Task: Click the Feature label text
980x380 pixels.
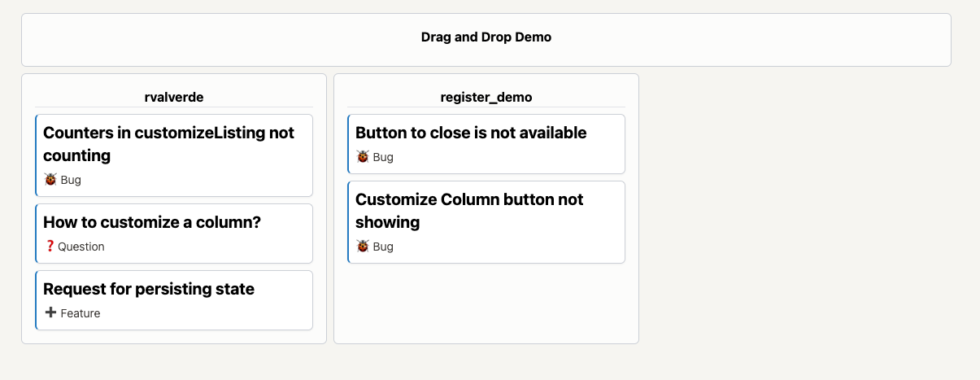Action: [x=81, y=313]
